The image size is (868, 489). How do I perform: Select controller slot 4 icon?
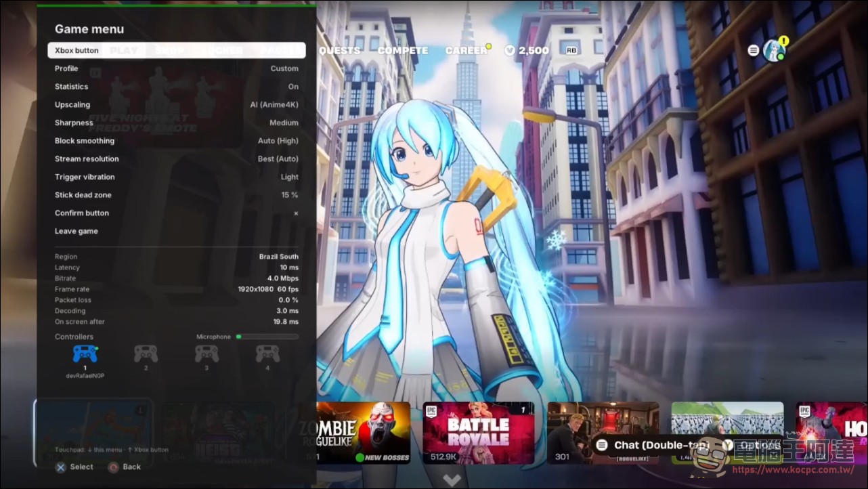pos(267,354)
